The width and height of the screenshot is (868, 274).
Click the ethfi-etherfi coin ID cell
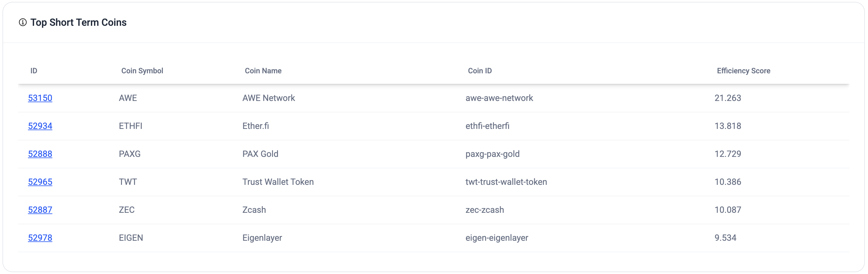coord(488,126)
